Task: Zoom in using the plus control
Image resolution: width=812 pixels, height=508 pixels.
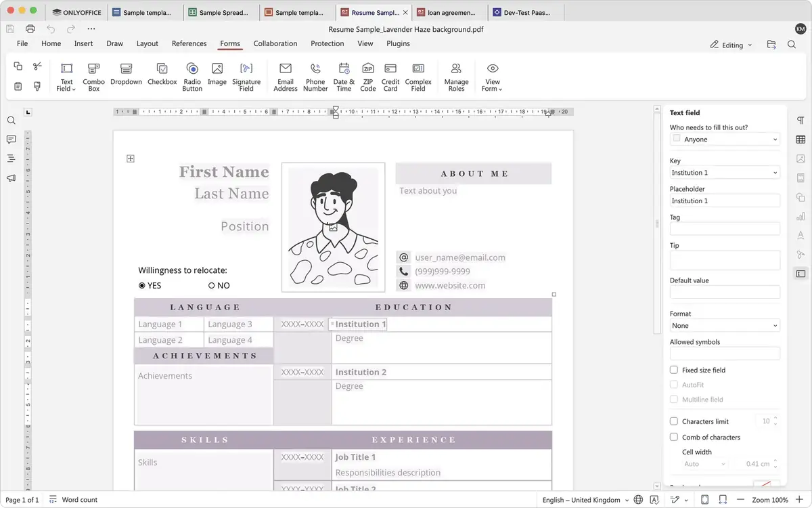Action: pyautogui.click(x=800, y=499)
